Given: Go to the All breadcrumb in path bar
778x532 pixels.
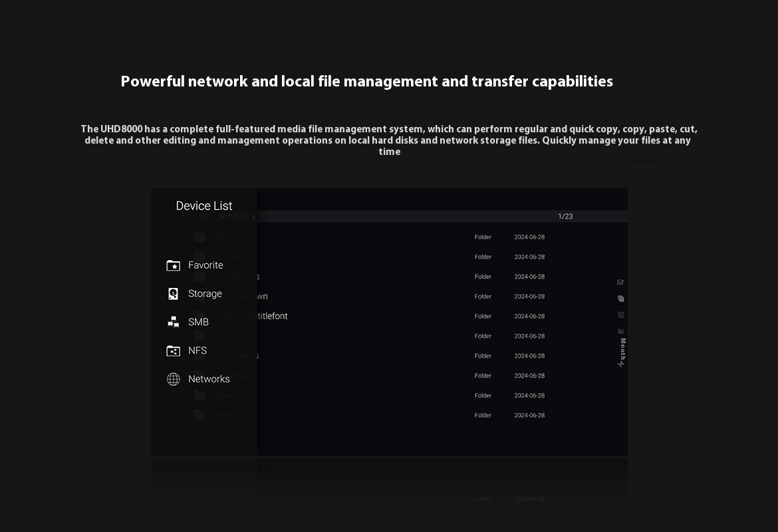Looking at the screenshot, I should click(203, 217).
